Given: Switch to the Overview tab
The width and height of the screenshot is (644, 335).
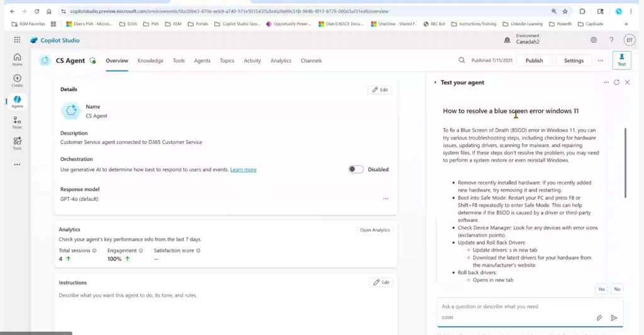Looking at the screenshot, I should coord(116,60).
